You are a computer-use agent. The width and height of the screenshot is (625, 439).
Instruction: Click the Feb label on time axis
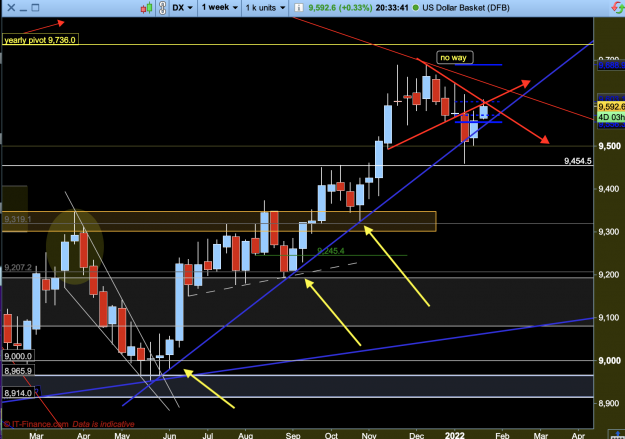(x=502, y=435)
